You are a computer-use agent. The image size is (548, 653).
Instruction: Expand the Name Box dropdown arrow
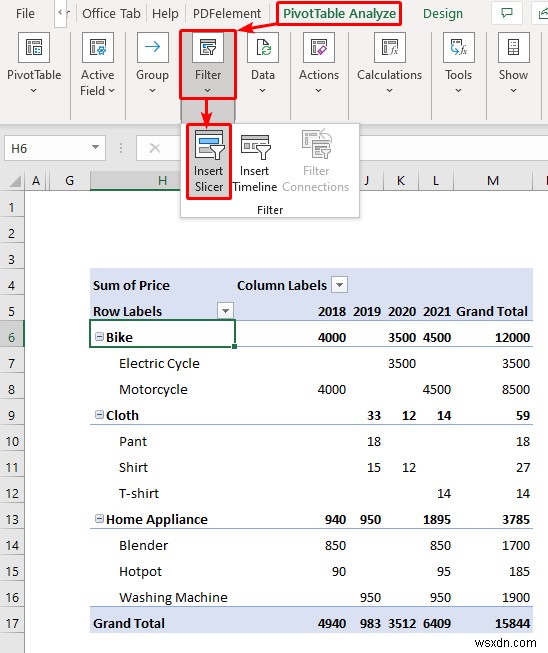[x=95, y=147]
